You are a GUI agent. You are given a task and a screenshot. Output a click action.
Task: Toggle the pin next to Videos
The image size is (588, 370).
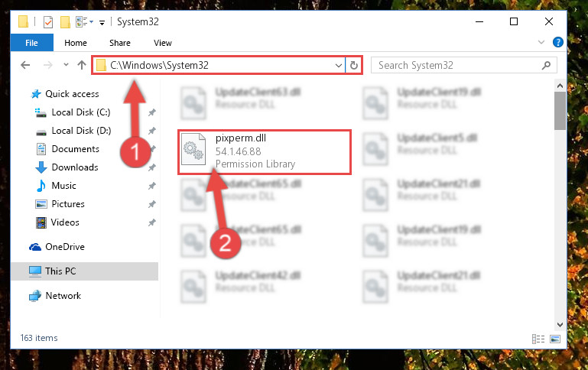click(x=151, y=222)
